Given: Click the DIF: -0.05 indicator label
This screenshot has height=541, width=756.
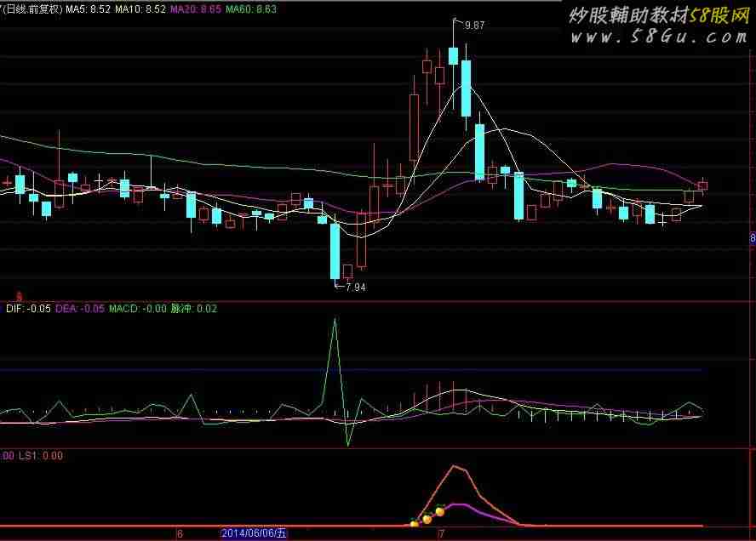Looking at the screenshot, I should 27,309.
